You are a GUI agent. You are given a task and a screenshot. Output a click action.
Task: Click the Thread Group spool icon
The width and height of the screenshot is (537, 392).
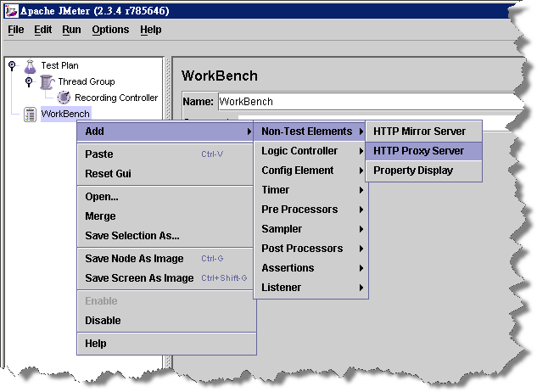[48, 81]
